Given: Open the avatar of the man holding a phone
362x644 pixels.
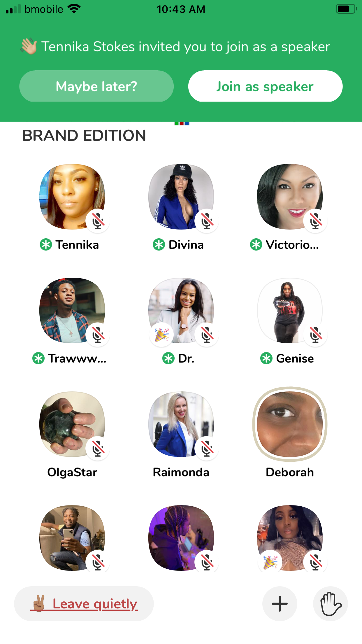Looking at the screenshot, I should coord(72,538).
